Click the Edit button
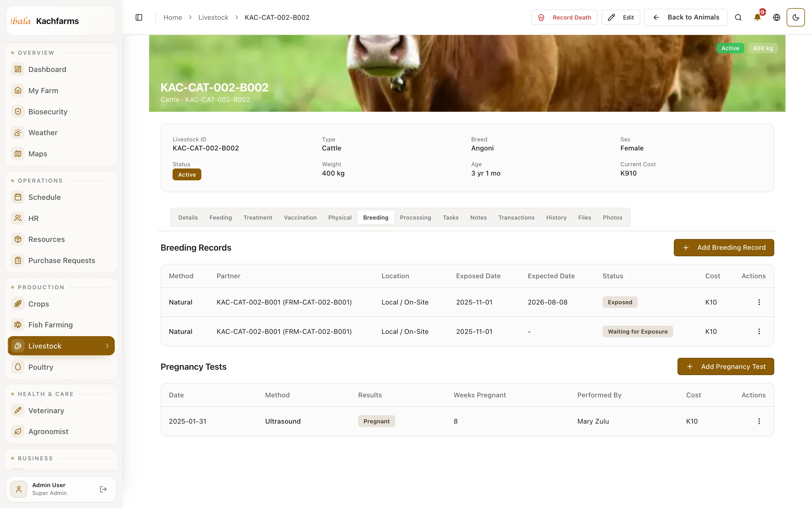Image resolution: width=812 pixels, height=508 pixels. [x=620, y=17]
